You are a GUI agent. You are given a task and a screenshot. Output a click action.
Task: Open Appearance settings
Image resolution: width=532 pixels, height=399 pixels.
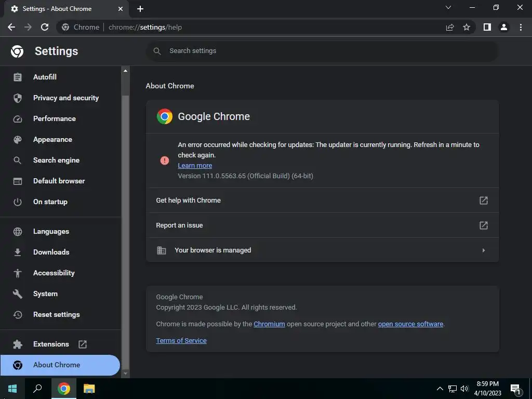point(60,139)
